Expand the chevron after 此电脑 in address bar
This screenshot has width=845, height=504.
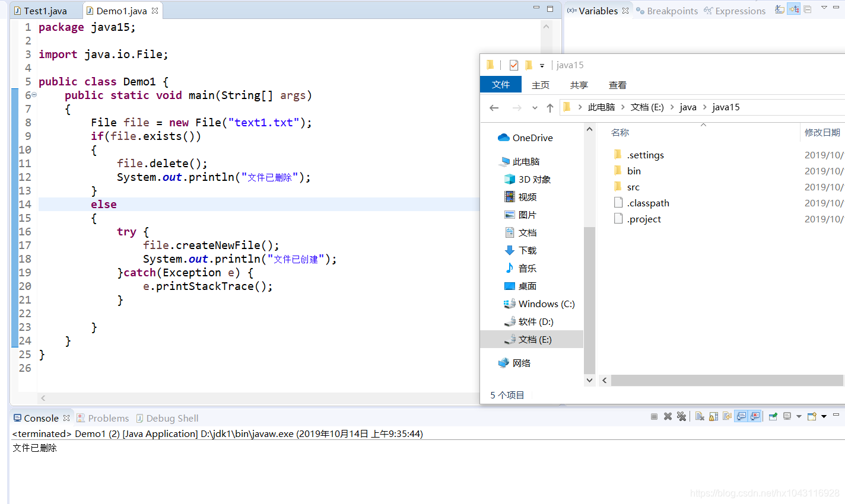tap(623, 107)
